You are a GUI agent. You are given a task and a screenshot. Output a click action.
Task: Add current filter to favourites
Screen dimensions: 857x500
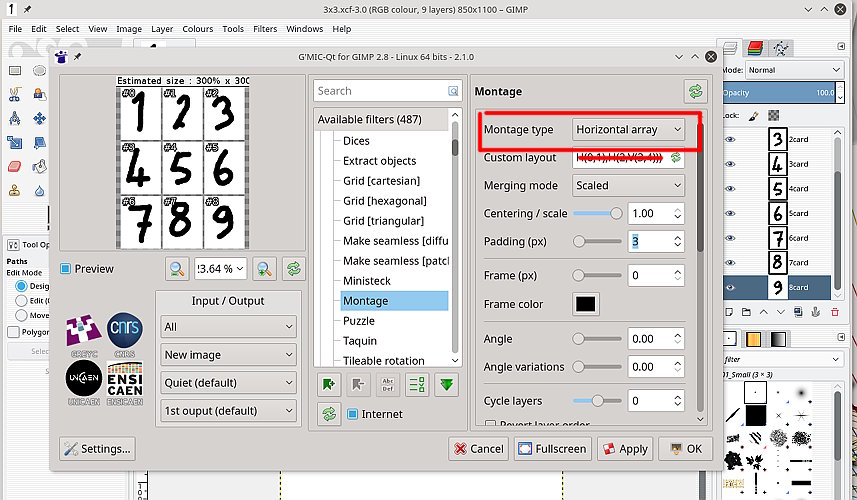point(328,385)
